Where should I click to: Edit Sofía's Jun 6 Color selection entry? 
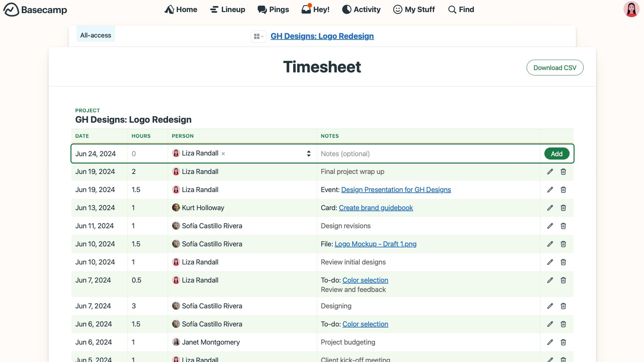550,324
